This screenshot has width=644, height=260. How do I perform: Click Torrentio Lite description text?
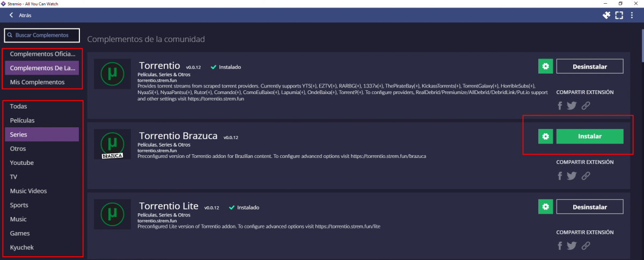259,227
